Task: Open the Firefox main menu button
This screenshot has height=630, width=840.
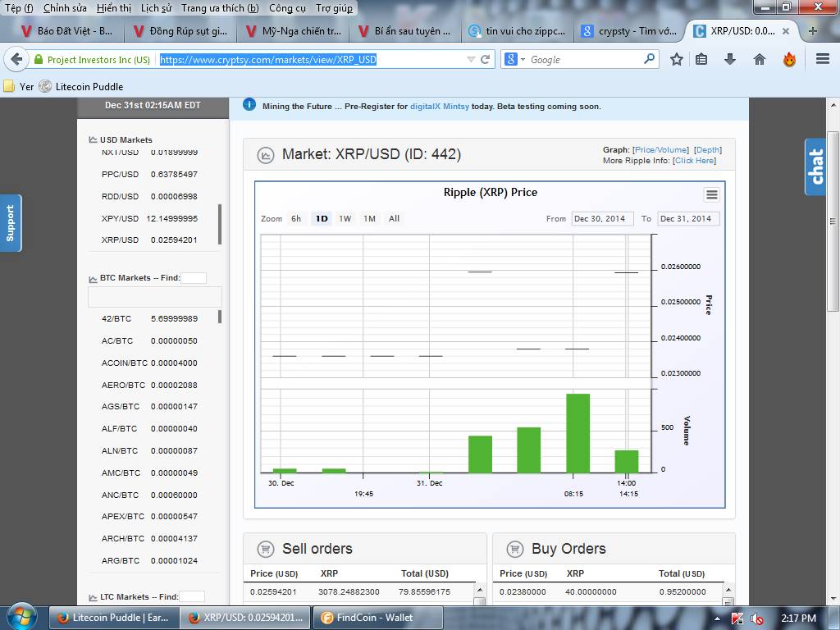Action: (x=822, y=59)
